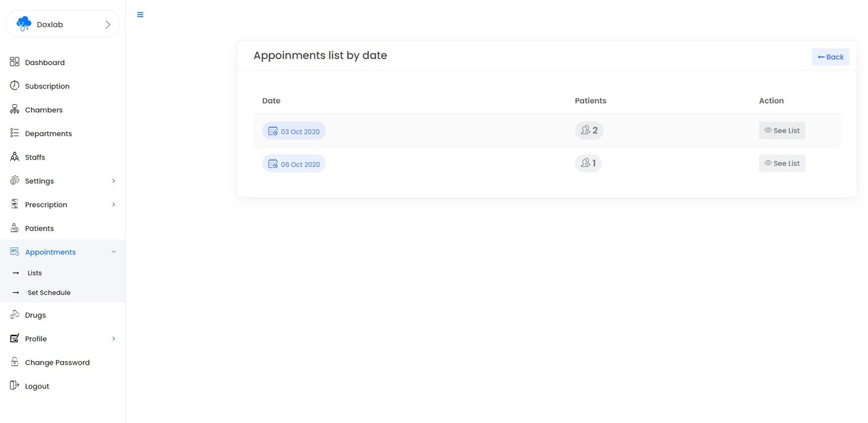
Task: Expand the Prescription submenu chevron
Action: 113,204
